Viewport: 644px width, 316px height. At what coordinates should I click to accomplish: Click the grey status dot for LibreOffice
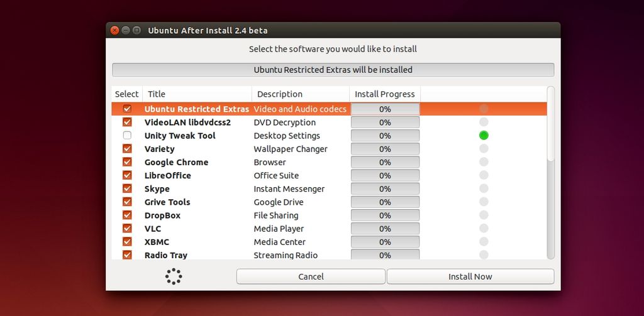pyautogui.click(x=484, y=175)
